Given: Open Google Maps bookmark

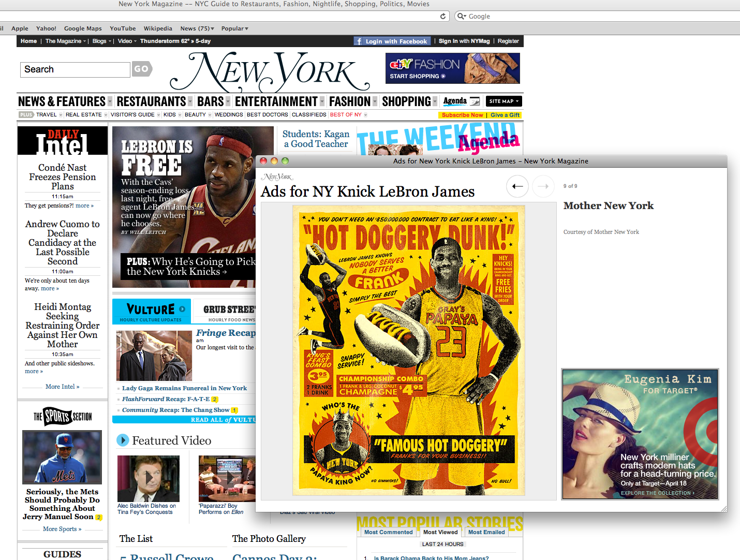Looking at the screenshot, I should (x=83, y=28).
